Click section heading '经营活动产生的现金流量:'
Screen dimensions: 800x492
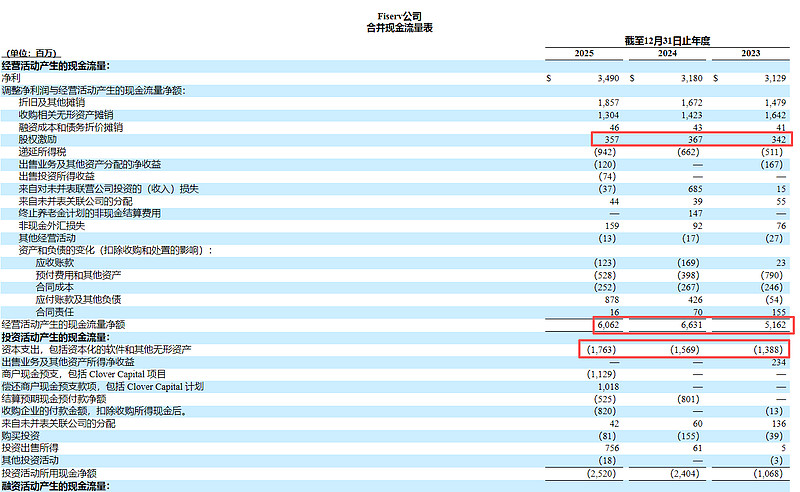56,66
